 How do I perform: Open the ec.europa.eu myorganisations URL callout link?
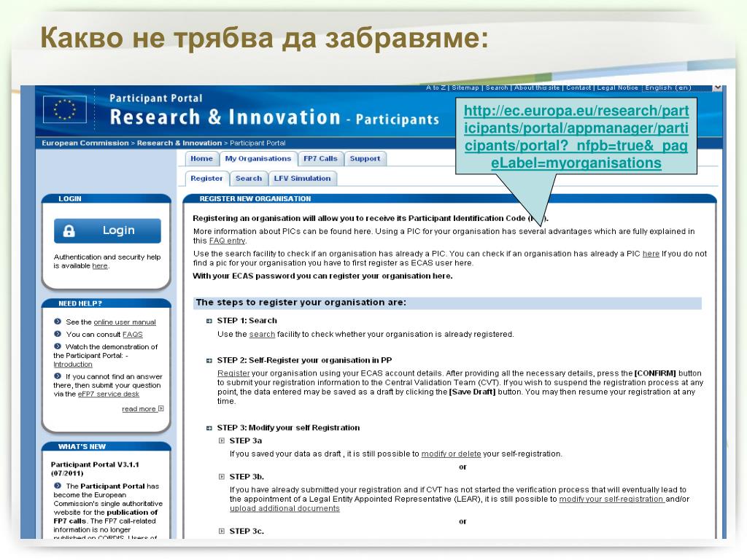point(576,136)
